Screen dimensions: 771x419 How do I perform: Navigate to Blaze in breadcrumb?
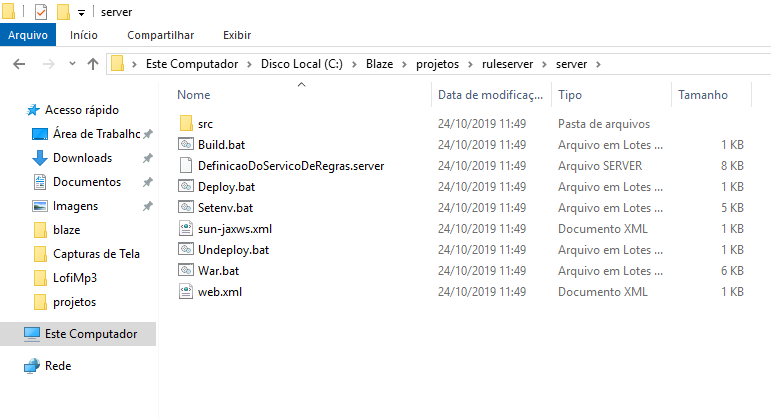click(380, 64)
